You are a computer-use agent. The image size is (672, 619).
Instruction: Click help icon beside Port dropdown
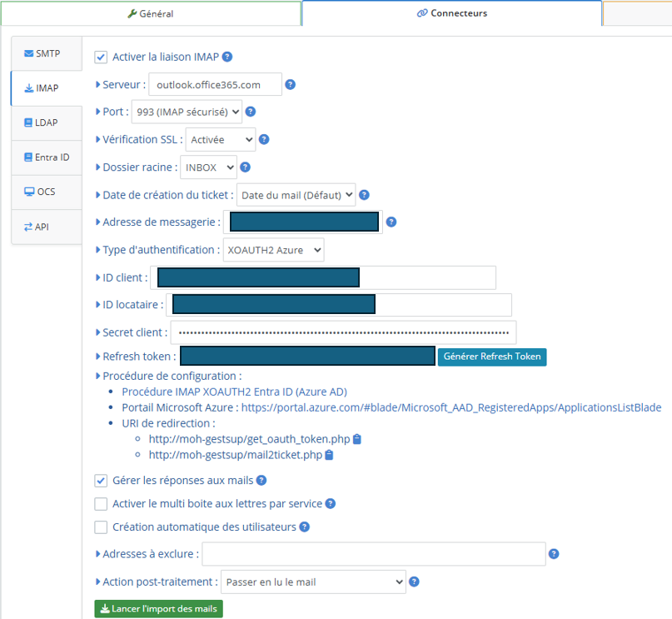tap(250, 112)
